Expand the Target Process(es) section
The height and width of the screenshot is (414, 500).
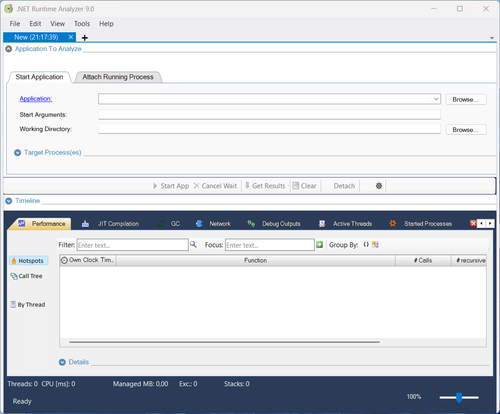coord(18,153)
